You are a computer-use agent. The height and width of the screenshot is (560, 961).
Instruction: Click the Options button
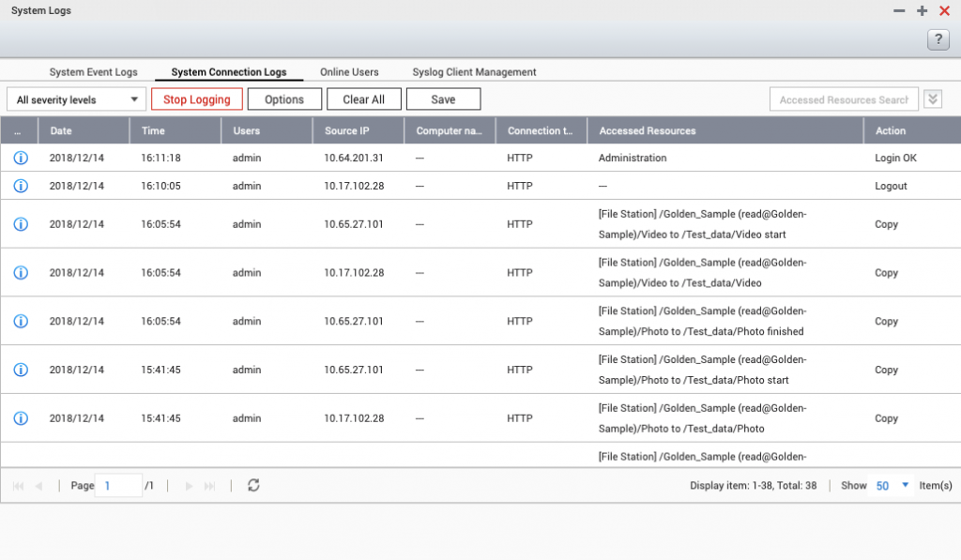284,99
